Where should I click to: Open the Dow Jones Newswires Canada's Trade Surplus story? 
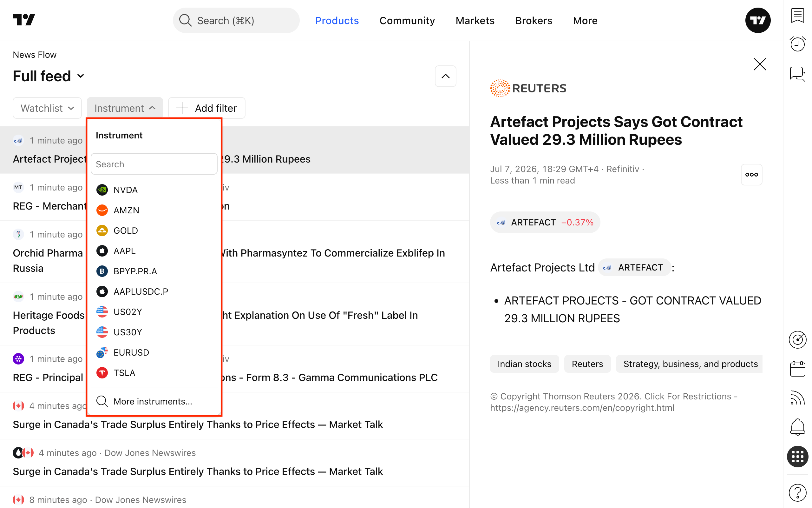coord(234,463)
